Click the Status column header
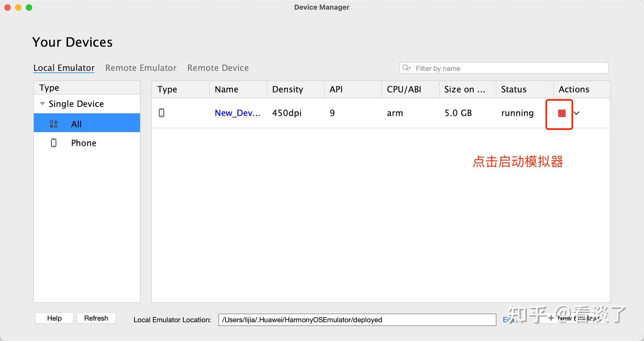This screenshot has height=341, width=644. (513, 89)
